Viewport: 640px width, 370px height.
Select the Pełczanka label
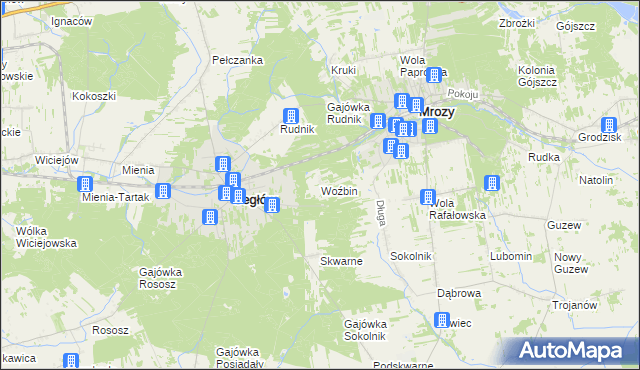click(x=238, y=60)
